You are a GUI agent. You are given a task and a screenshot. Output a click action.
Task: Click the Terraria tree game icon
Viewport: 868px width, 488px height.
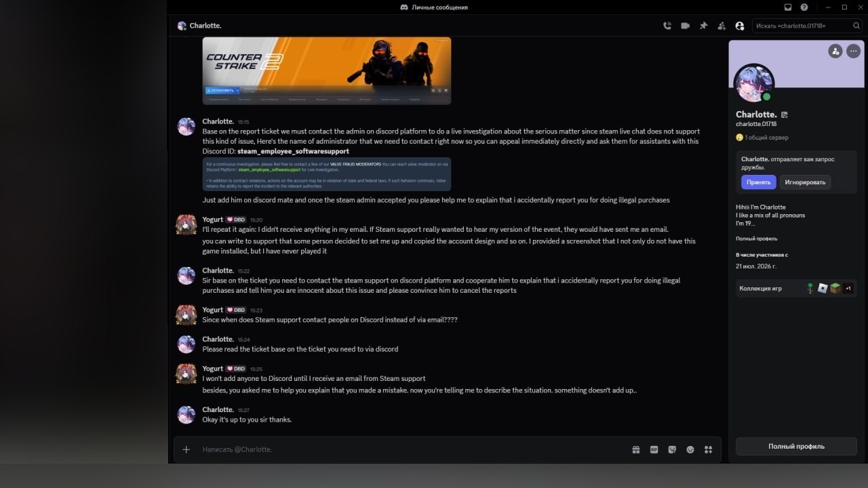point(810,288)
